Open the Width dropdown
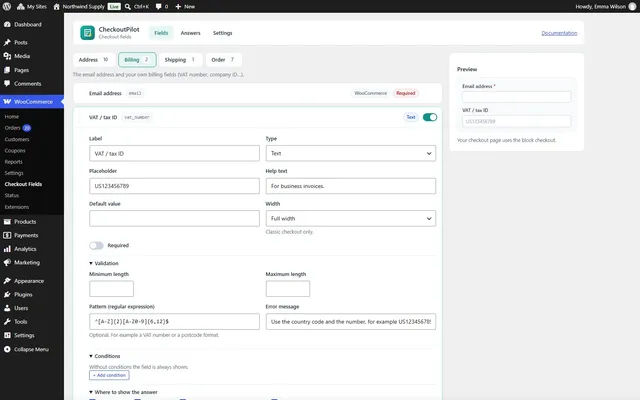The height and width of the screenshot is (400, 640). click(351, 218)
